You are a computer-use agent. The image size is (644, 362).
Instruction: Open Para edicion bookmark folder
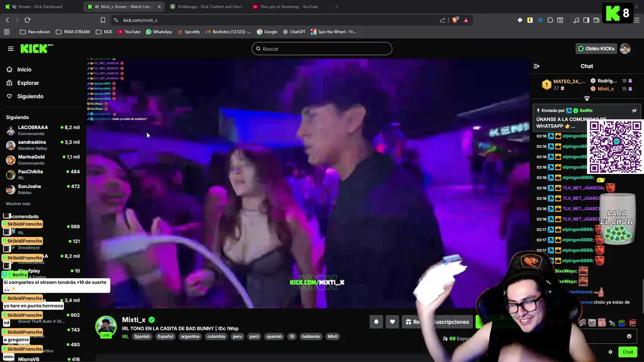coord(35,32)
